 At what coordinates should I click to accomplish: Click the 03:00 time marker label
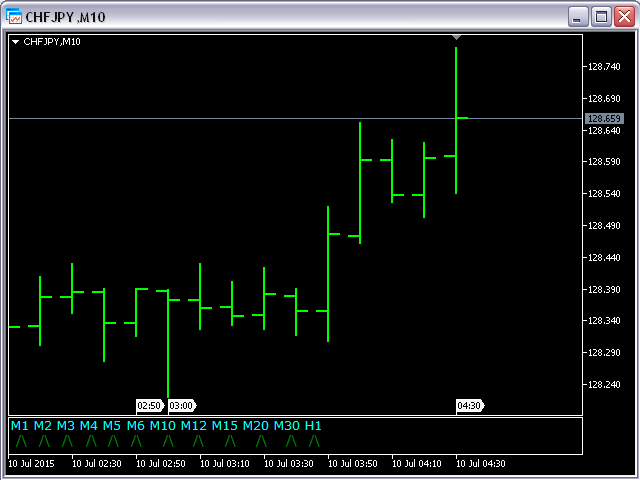pos(182,406)
